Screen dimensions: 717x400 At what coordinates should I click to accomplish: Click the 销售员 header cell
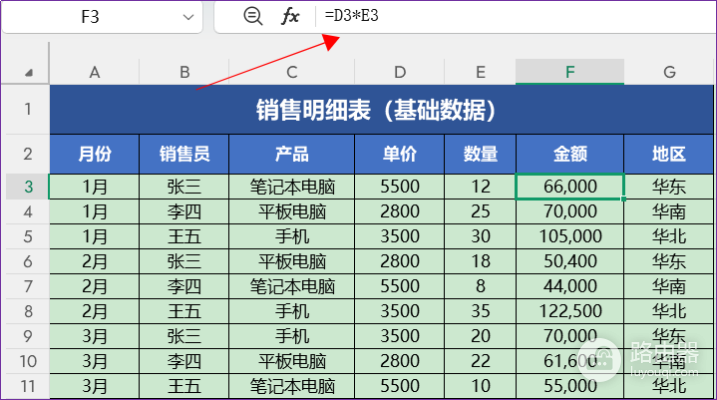(184, 154)
